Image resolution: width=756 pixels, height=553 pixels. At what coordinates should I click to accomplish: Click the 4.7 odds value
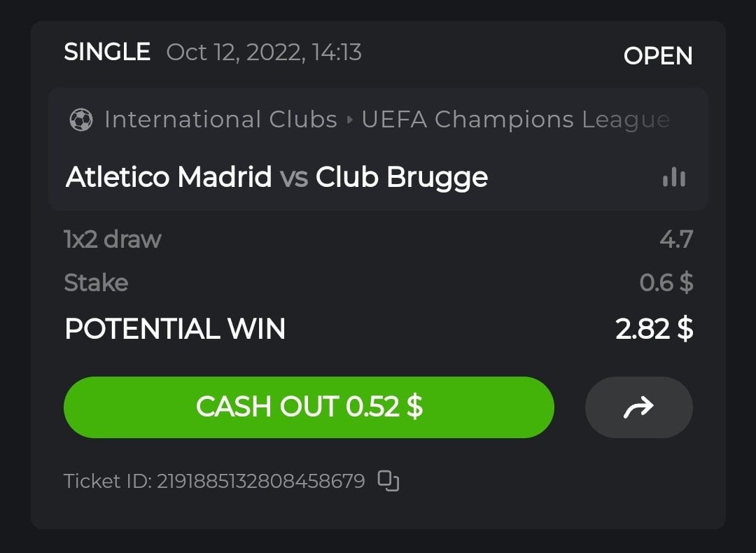[675, 239]
